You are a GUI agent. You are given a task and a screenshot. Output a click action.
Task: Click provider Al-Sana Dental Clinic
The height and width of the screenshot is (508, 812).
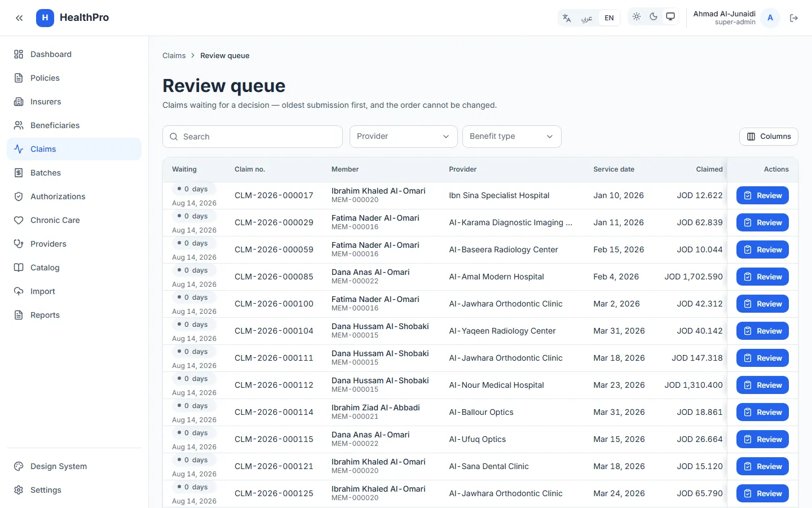pyautogui.click(x=489, y=466)
